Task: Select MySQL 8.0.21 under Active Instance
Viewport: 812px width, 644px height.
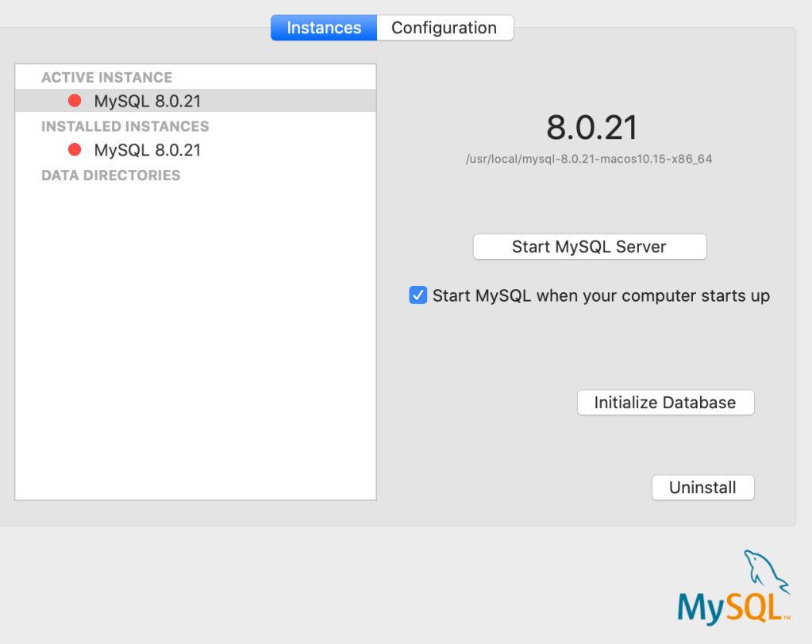Action: click(x=147, y=101)
